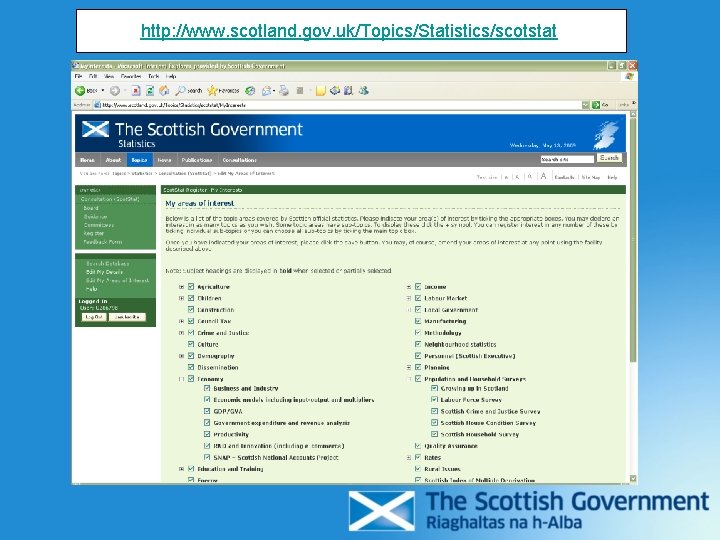720x540 pixels.
Task: Click the browser Back arrow icon
Action: (x=80, y=90)
